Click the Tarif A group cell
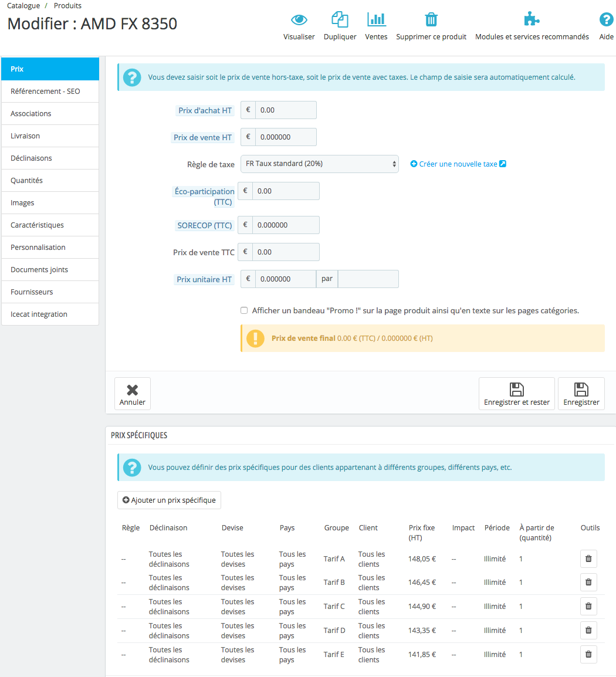 point(334,559)
